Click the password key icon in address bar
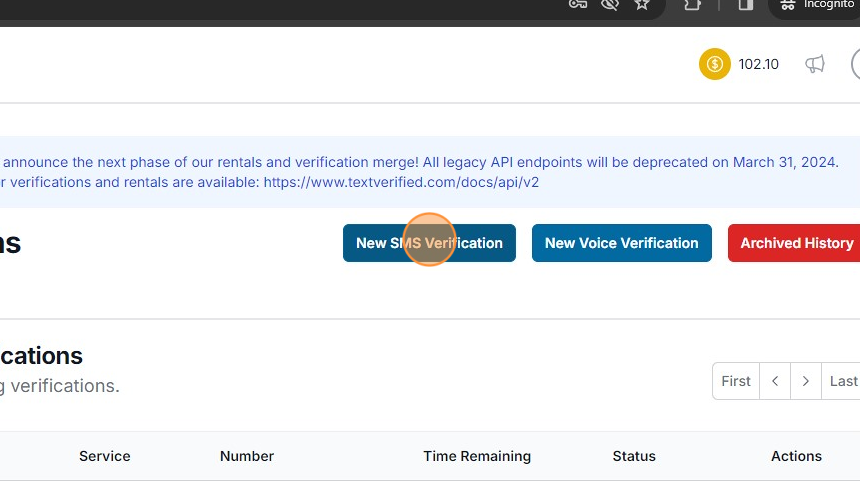 [x=578, y=4]
